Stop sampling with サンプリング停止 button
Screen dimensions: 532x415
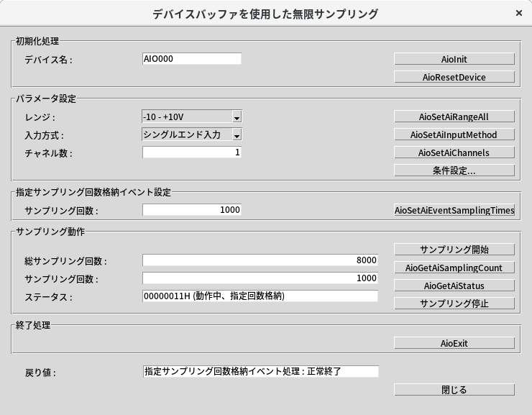click(454, 304)
